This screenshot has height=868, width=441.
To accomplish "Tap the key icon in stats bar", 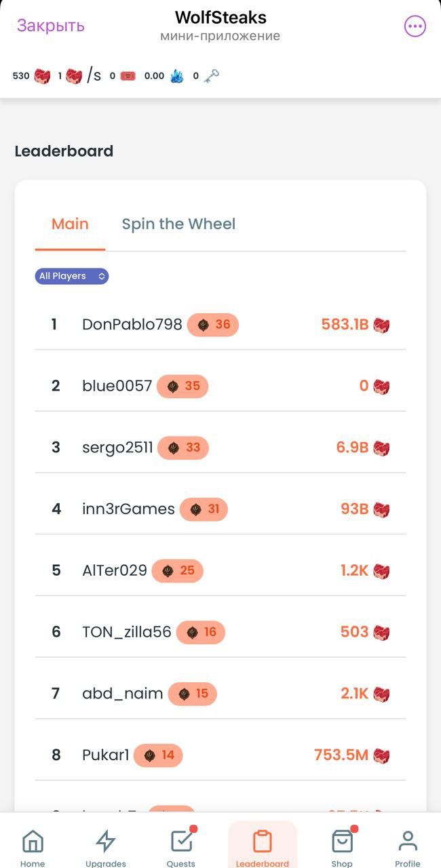I will 211,76.
